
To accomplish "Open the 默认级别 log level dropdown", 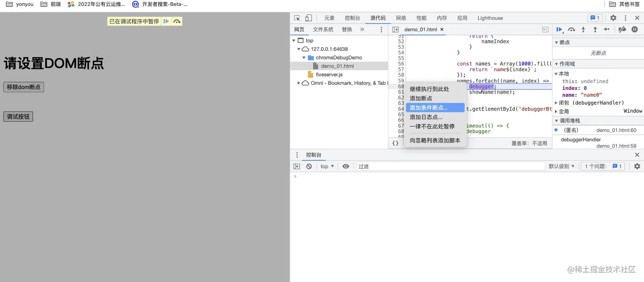I will tap(561, 166).
